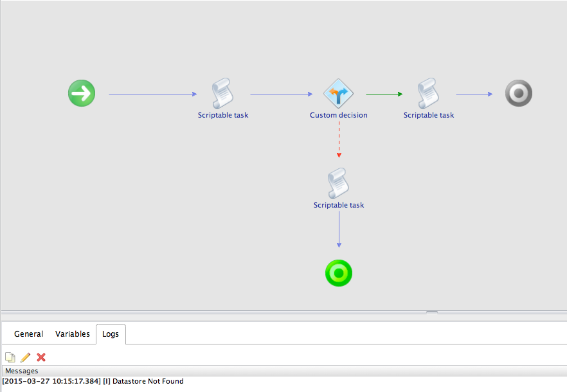Image resolution: width=567 pixels, height=392 pixels.
Task: Select the first Scriptable task after start
Action: click(x=222, y=93)
